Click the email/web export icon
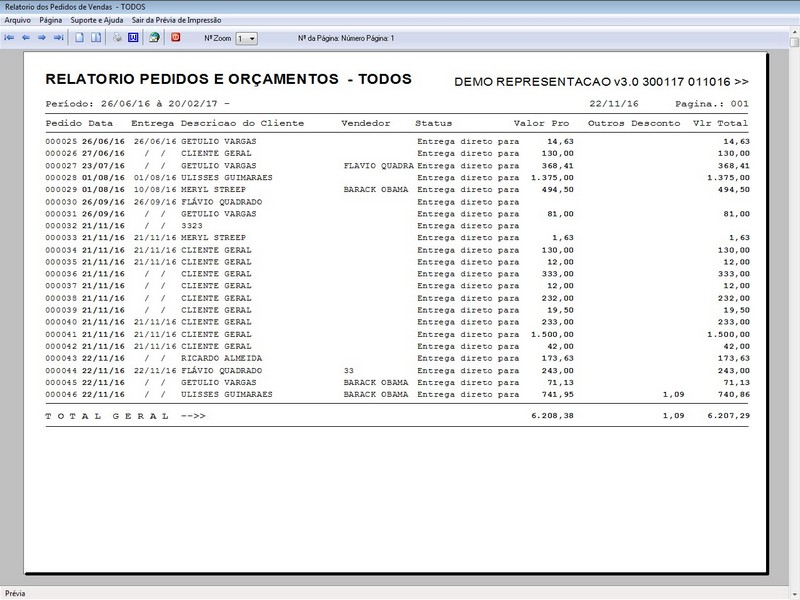The height and width of the screenshot is (600, 800). (x=154, y=38)
